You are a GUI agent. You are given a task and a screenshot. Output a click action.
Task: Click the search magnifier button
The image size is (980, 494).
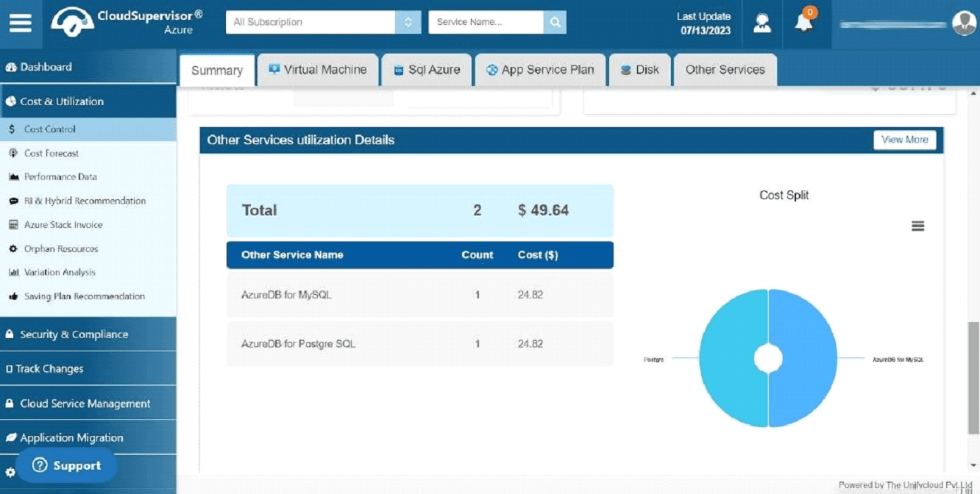click(x=555, y=22)
